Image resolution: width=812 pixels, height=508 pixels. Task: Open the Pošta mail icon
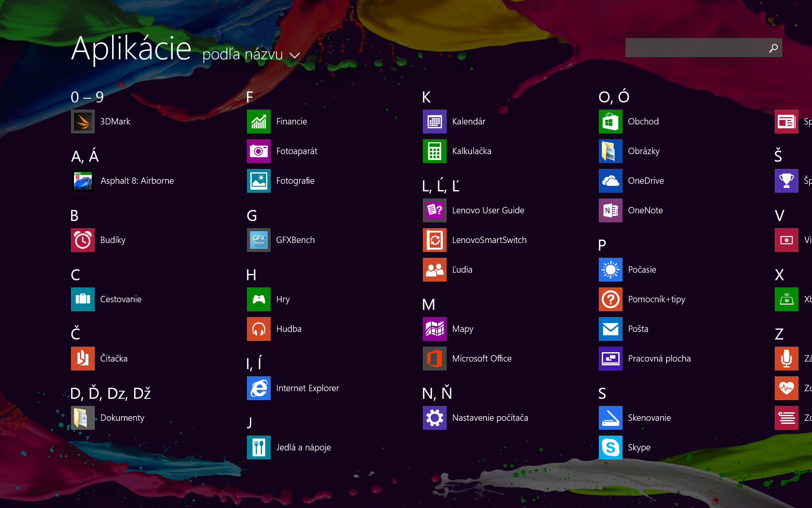[x=611, y=329]
